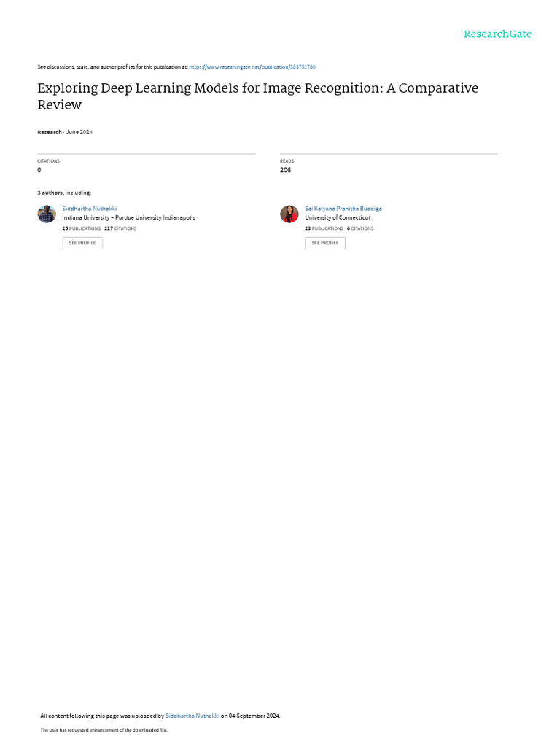Click the 6 CITATIONS stat

(x=360, y=228)
